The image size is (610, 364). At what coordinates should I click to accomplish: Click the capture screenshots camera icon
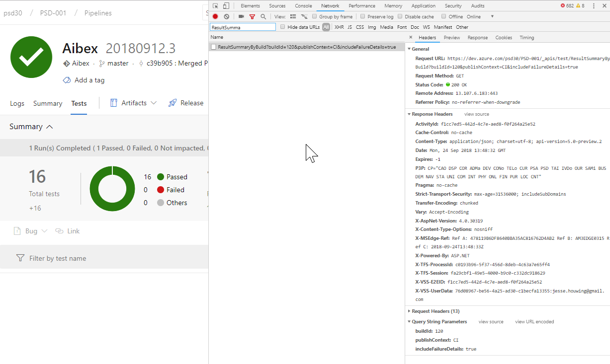point(241,16)
